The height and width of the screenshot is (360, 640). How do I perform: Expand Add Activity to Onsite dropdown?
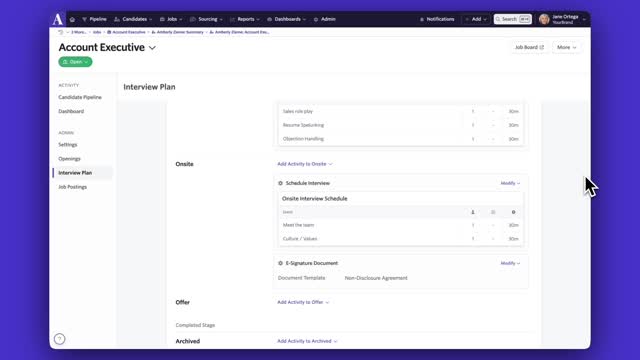(305, 164)
